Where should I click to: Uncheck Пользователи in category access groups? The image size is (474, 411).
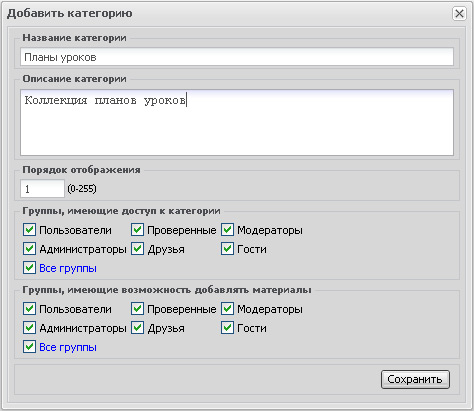(29, 230)
